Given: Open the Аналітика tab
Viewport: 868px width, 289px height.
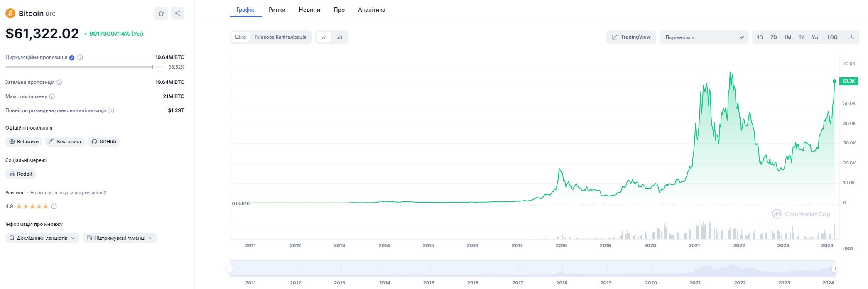Looking at the screenshot, I should click(x=372, y=10).
